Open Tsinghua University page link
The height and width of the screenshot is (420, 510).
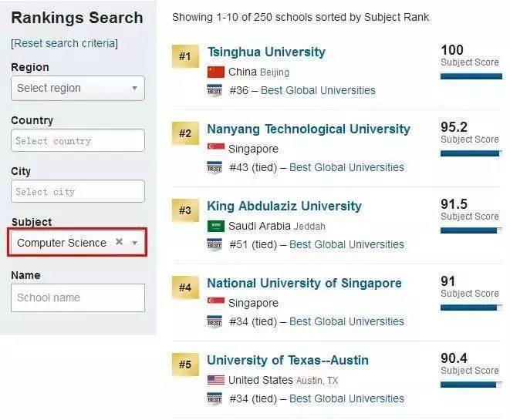[x=266, y=52]
